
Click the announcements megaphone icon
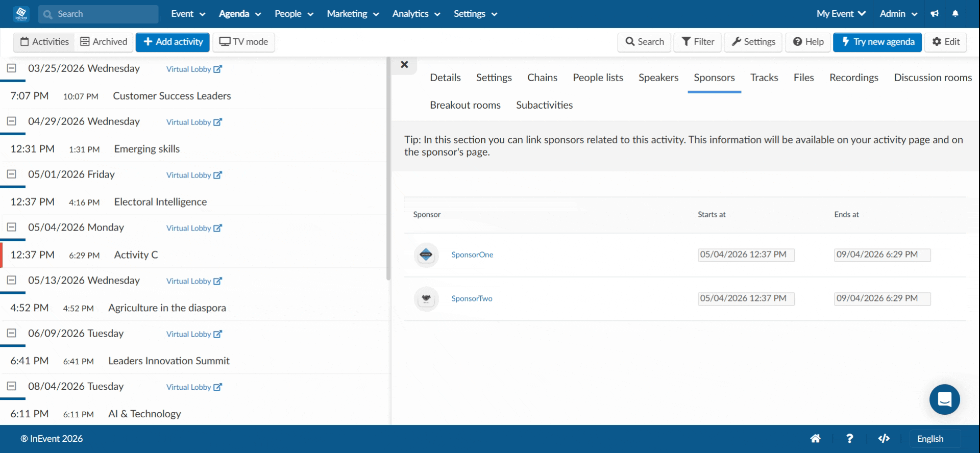click(x=935, y=14)
